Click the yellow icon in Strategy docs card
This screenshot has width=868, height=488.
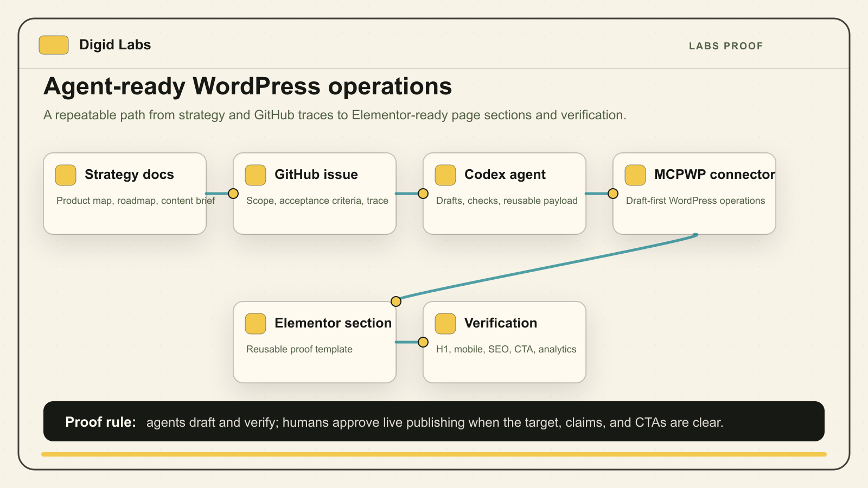click(x=66, y=175)
